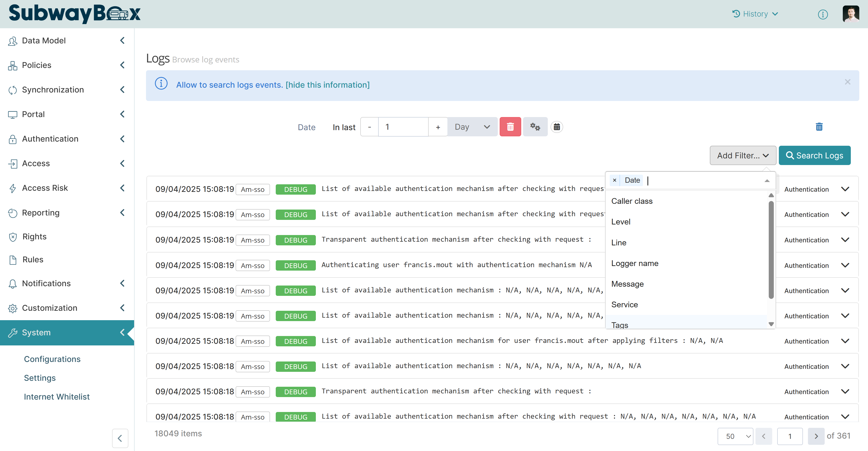This screenshot has height=451, width=868.
Task: Click the calendar icon next to Day
Action: 557,127
